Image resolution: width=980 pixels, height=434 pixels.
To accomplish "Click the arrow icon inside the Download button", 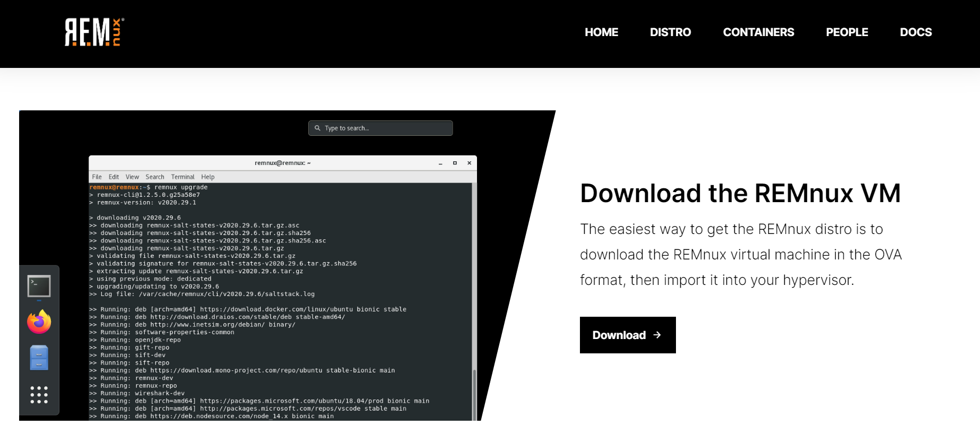I will pos(657,335).
